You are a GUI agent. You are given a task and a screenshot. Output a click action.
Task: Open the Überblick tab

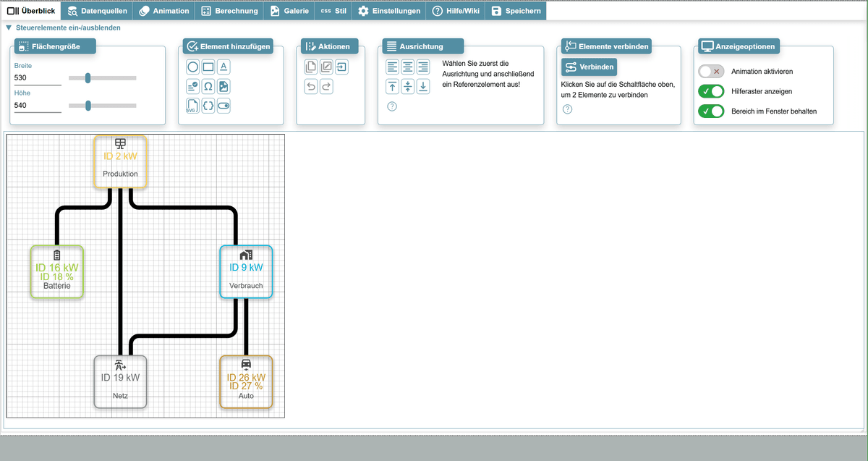point(31,11)
